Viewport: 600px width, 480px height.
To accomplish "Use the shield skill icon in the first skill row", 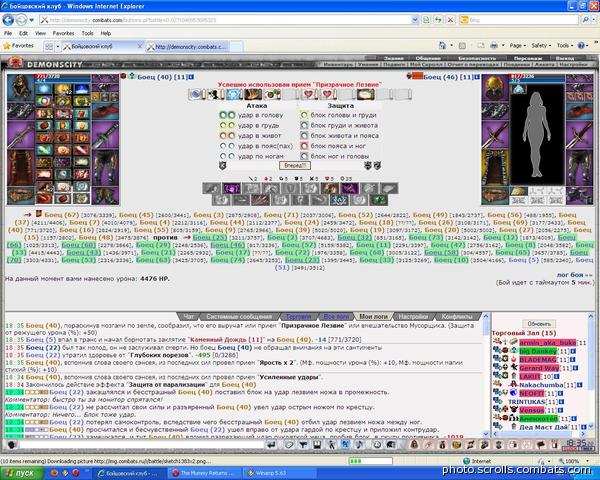I will (x=290, y=188).
